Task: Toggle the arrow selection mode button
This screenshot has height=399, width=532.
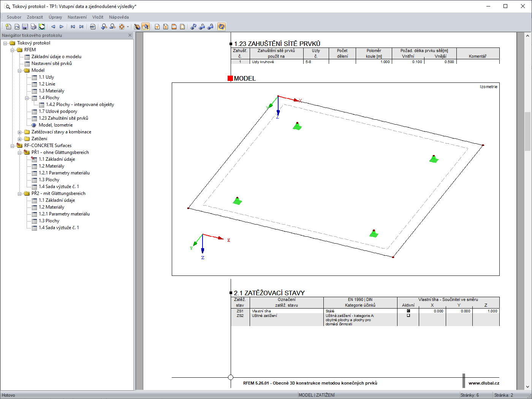Action: 146,27
